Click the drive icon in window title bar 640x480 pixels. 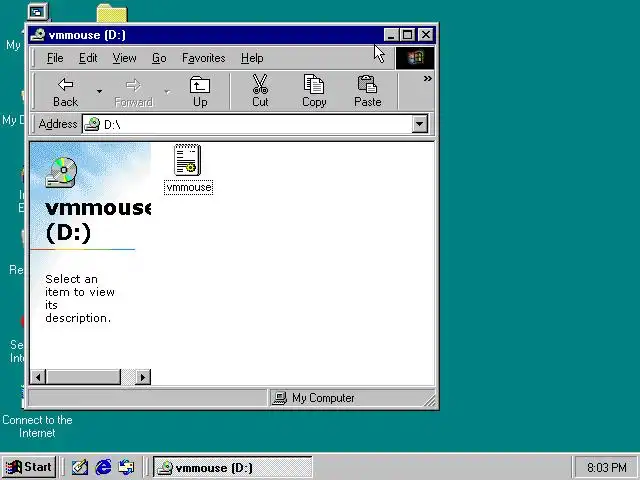tap(38, 35)
